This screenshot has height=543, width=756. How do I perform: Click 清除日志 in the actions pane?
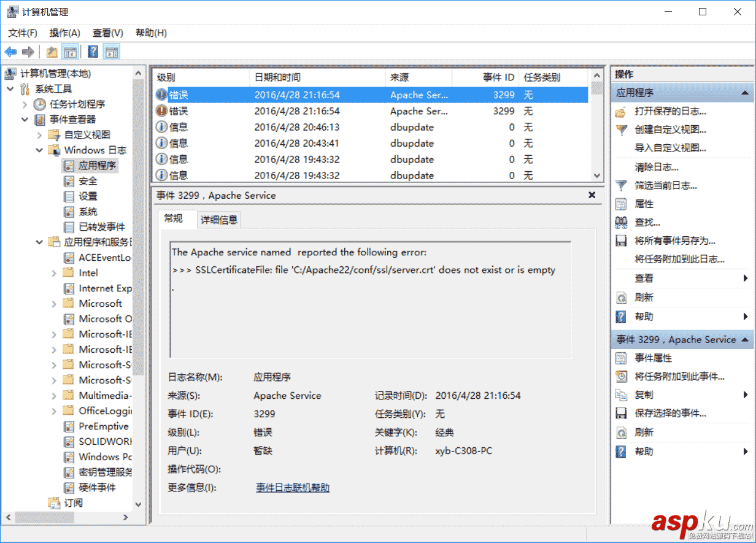[657, 167]
